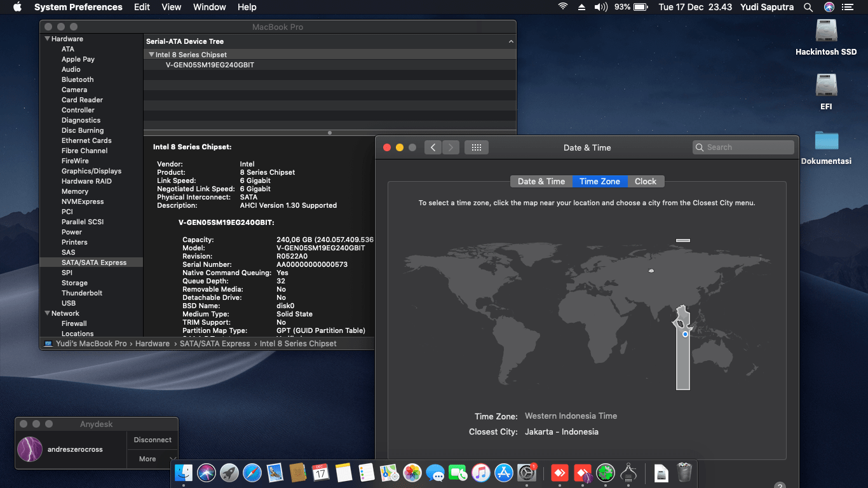The height and width of the screenshot is (488, 868).
Task: Open the App Store from the Dock
Action: coord(504,473)
